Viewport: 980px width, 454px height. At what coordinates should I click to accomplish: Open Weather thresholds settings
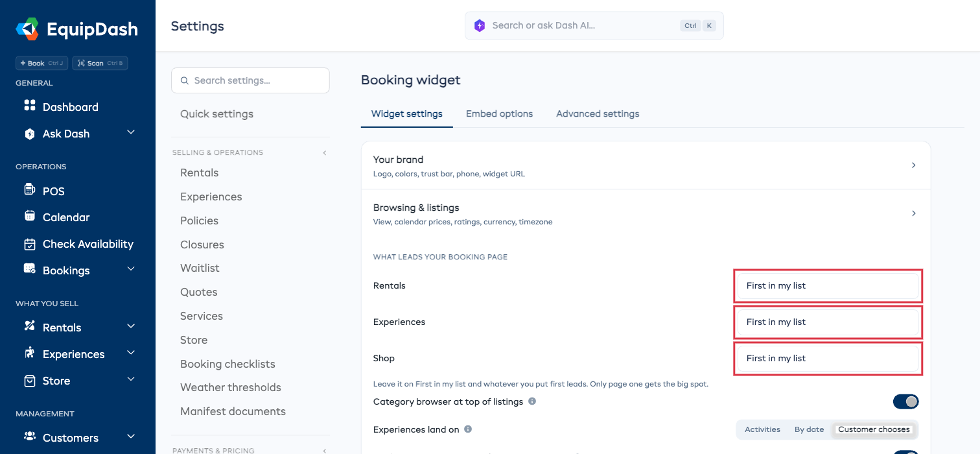(x=230, y=387)
